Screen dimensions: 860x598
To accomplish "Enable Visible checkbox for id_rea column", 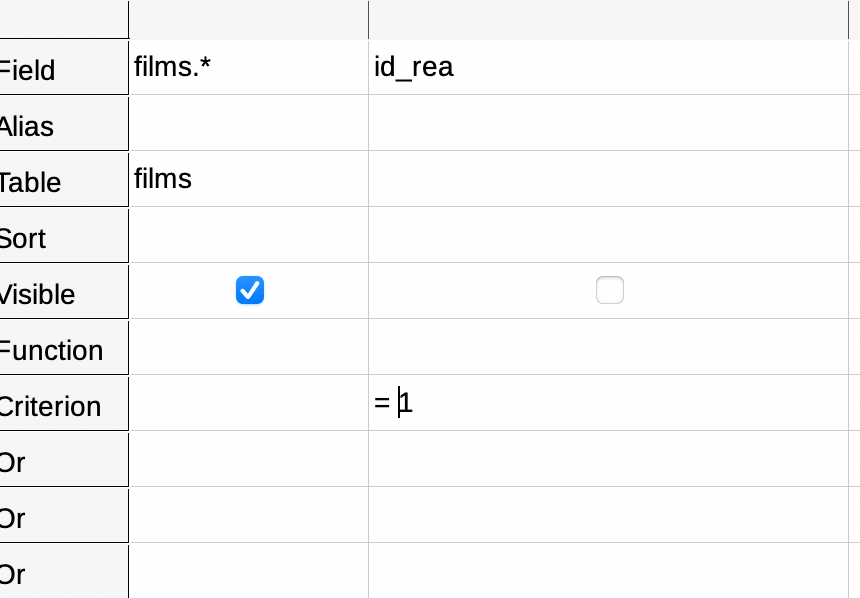I will coord(609,290).
